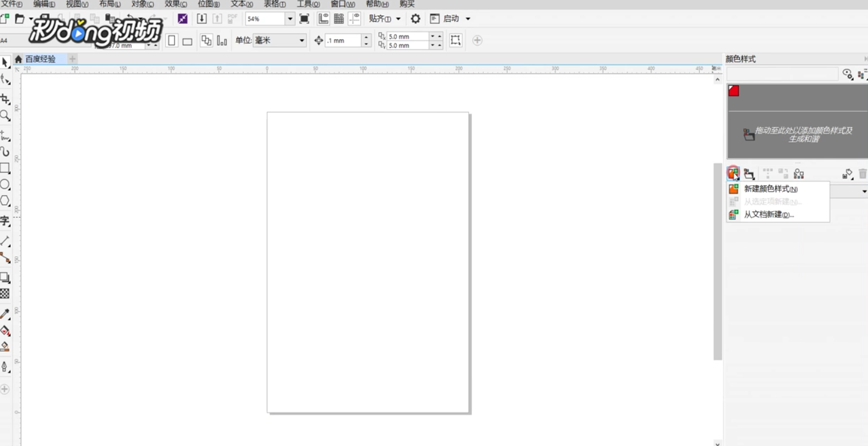Viewport: 868px width, 446px height.
Task: Click the Color Styles search field
Action: 782,74
